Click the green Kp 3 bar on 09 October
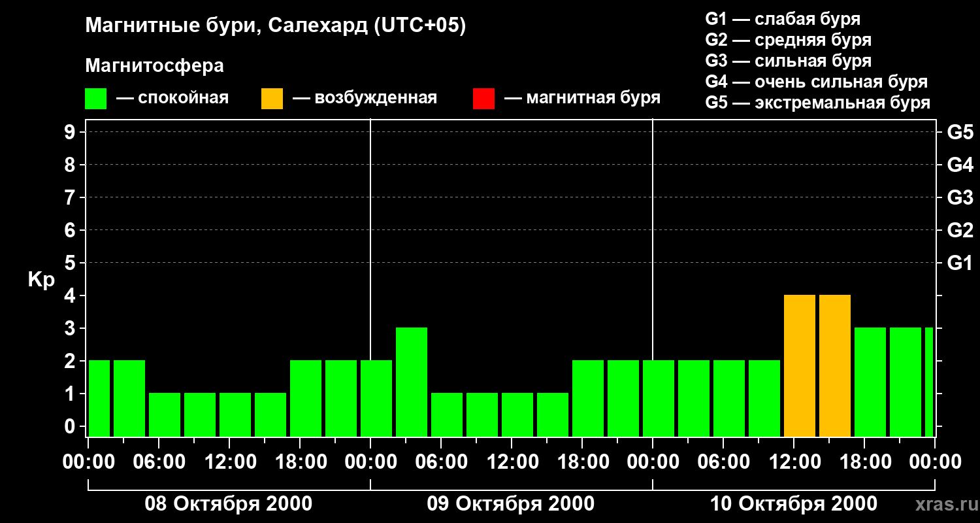Screen dimensions: 980x523 click(x=412, y=382)
